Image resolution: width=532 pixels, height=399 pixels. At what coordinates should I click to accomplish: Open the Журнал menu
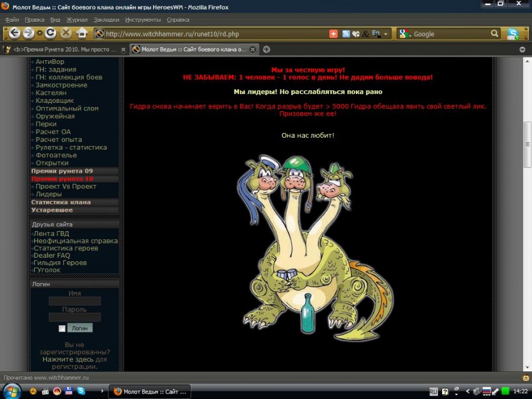[x=77, y=20]
